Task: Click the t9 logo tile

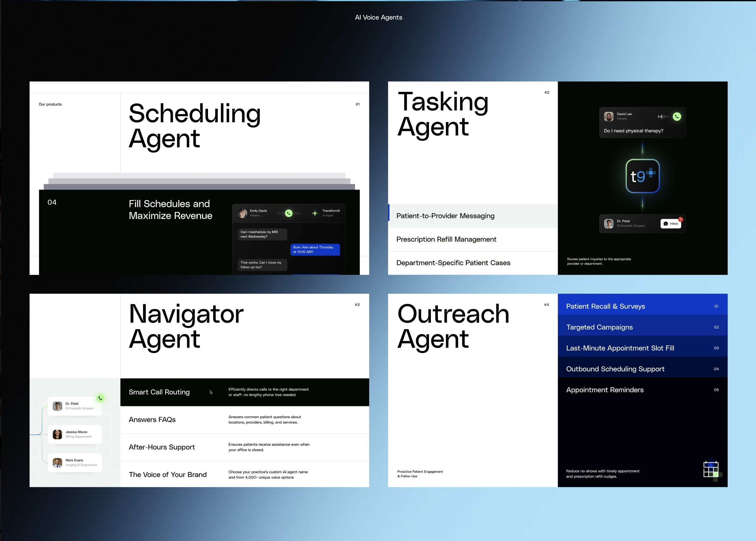Action: click(642, 176)
